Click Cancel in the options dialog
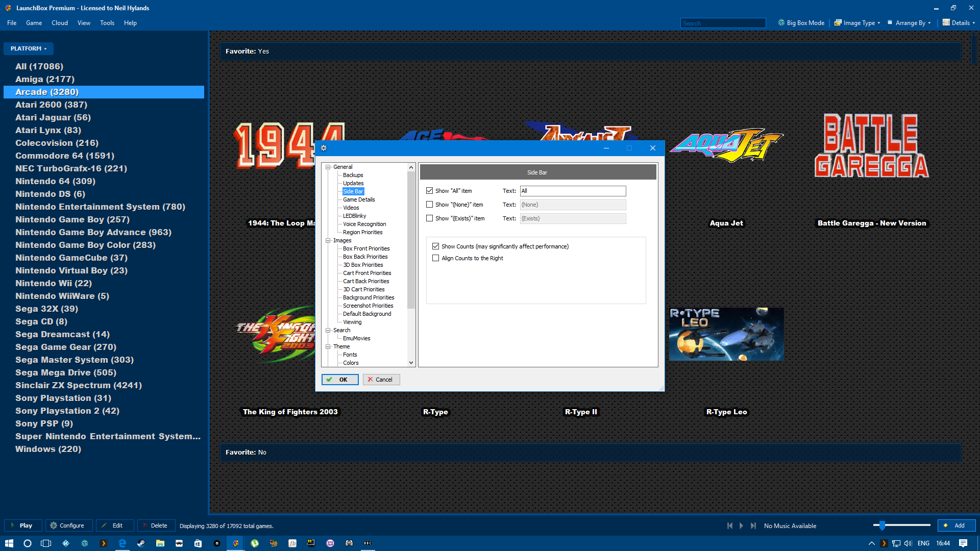Screen dimensions: 980x551 click(381, 380)
